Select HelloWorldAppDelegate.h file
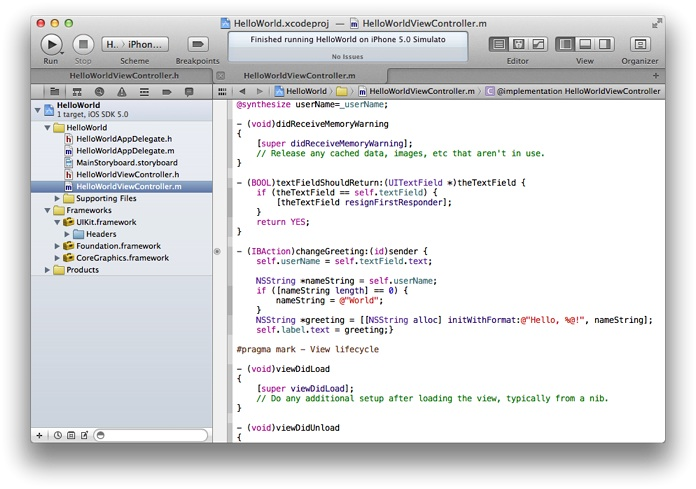The height and width of the screenshot is (489, 696). 122,139
